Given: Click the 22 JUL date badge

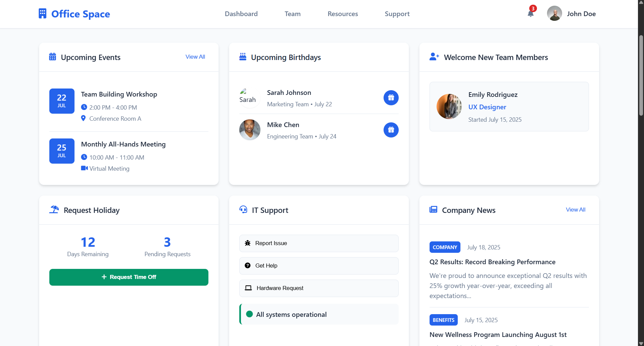Looking at the screenshot, I should coord(62,101).
